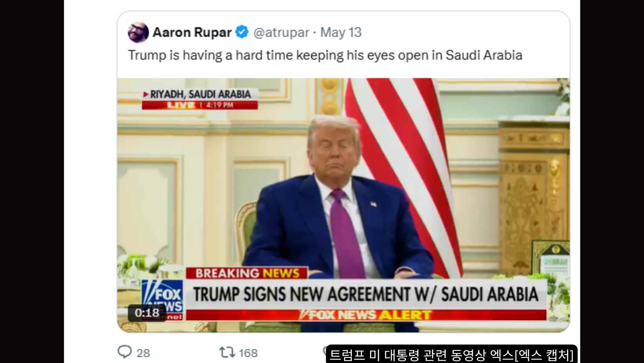The height and width of the screenshot is (363, 644).
Task: Click the red arrow beside Riyadh label
Action: tap(146, 94)
